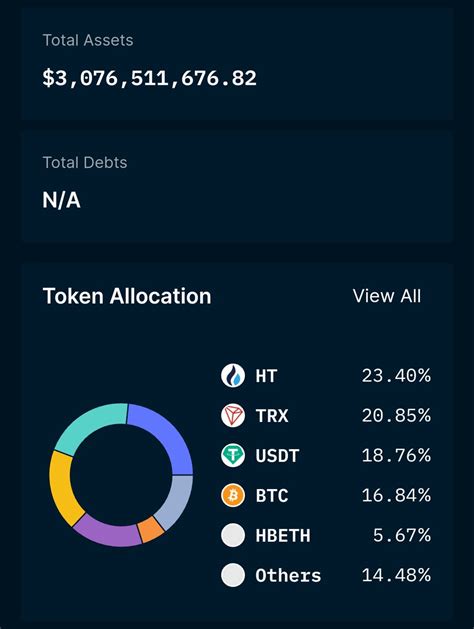Click the HT Huobi token icon
The height and width of the screenshot is (629, 474).
tap(233, 375)
